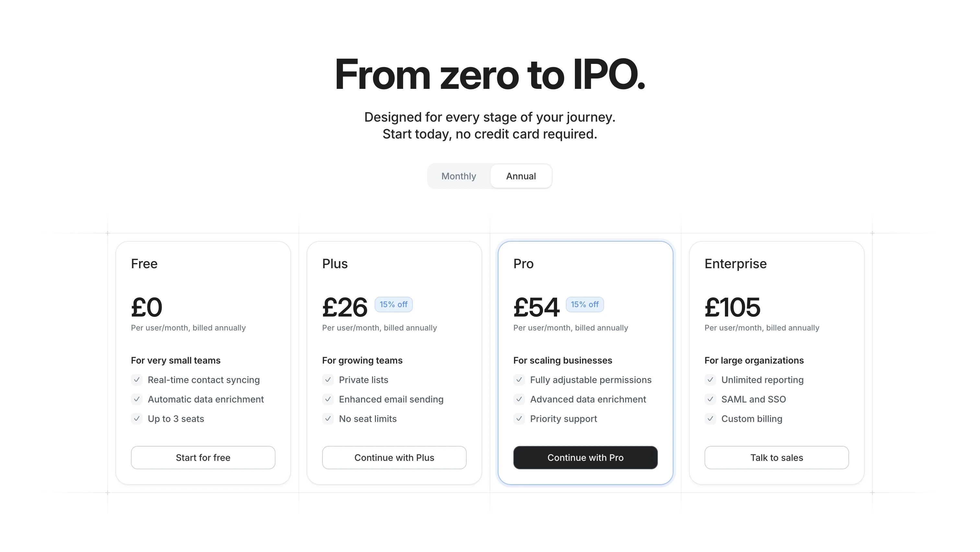
Task: Click checkmark icon next to SAML and SSO
Action: click(710, 399)
